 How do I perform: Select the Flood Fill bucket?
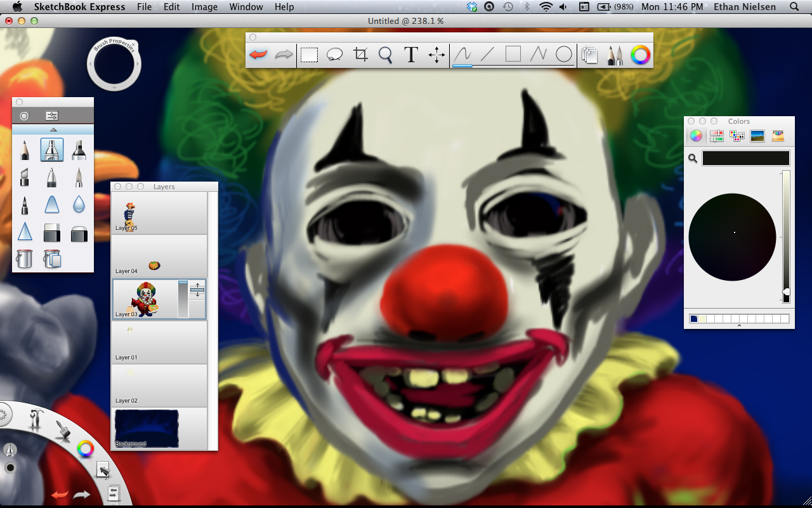click(25, 258)
